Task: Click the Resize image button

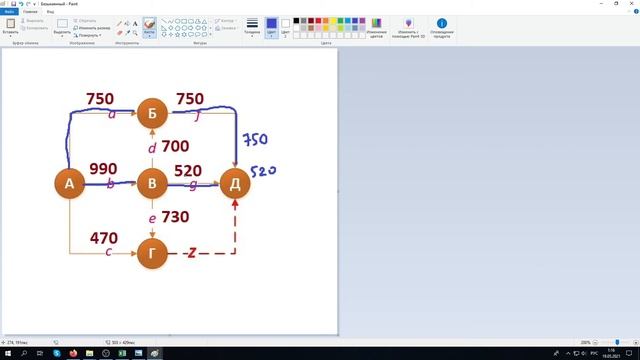Action: (x=92, y=28)
